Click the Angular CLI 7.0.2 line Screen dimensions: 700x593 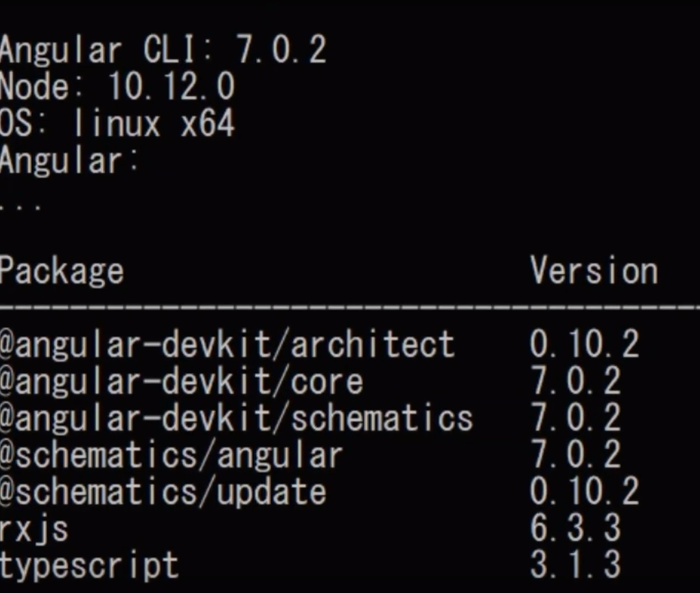click(163, 50)
